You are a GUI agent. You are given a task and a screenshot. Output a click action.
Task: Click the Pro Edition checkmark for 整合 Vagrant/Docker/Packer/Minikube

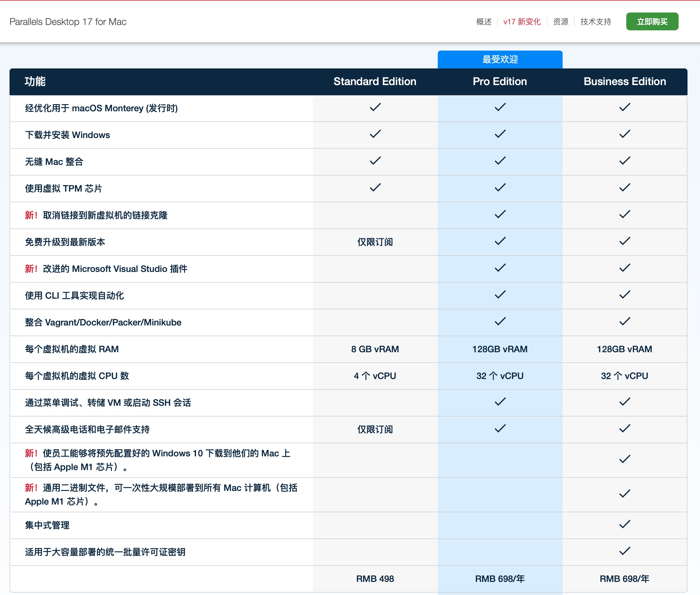pos(499,321)
